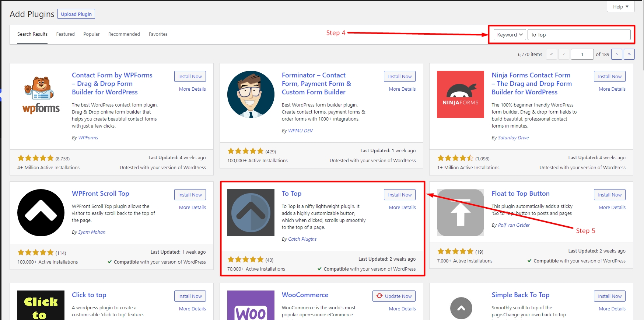Go to the next results page arrow

point(617,54)
